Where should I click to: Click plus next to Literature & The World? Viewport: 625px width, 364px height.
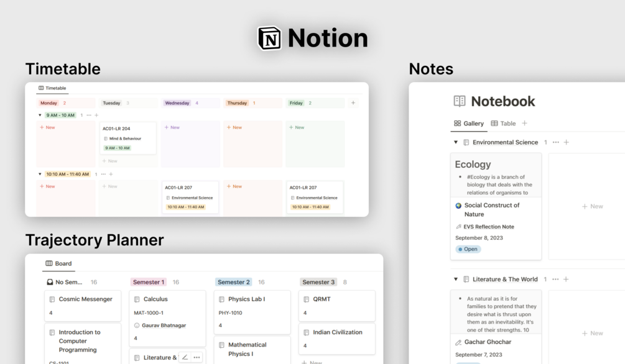566,279
